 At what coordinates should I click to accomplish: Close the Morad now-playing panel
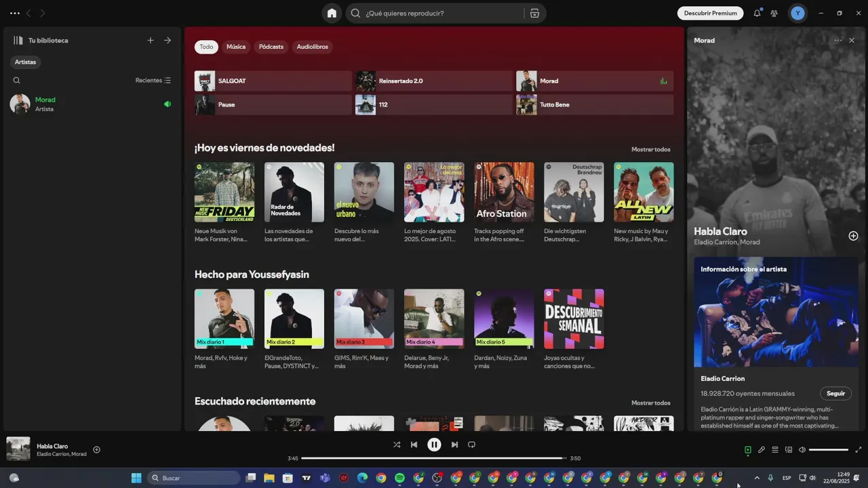click(852, 41)
